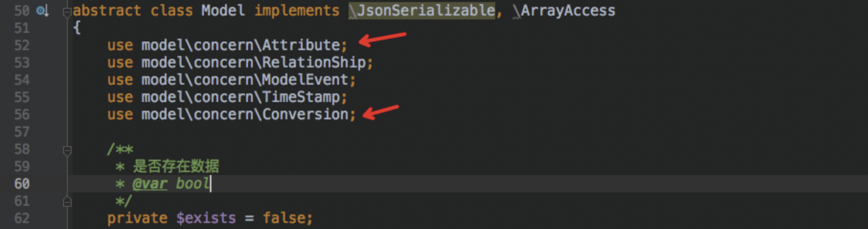Click the ModelEvent trait name

tap(305, 80)
